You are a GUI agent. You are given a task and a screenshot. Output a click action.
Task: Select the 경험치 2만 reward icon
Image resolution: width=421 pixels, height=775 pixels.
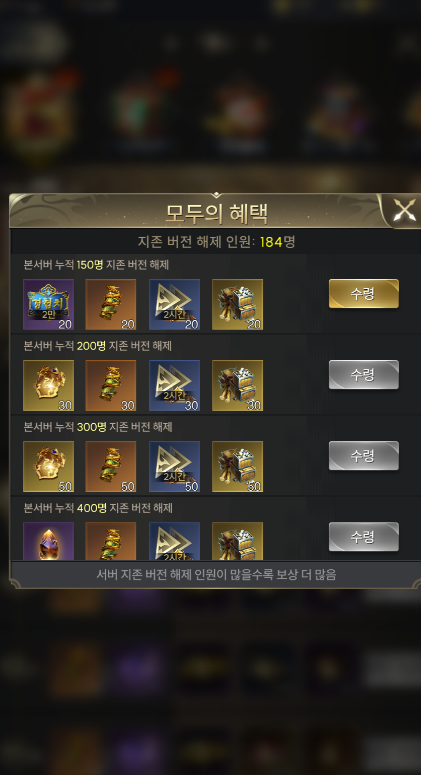pyautogui.click(x=48, y=304)
